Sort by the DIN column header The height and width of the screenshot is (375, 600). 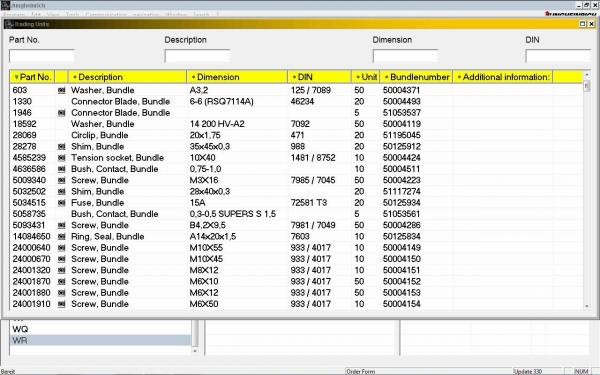point(319,77)
